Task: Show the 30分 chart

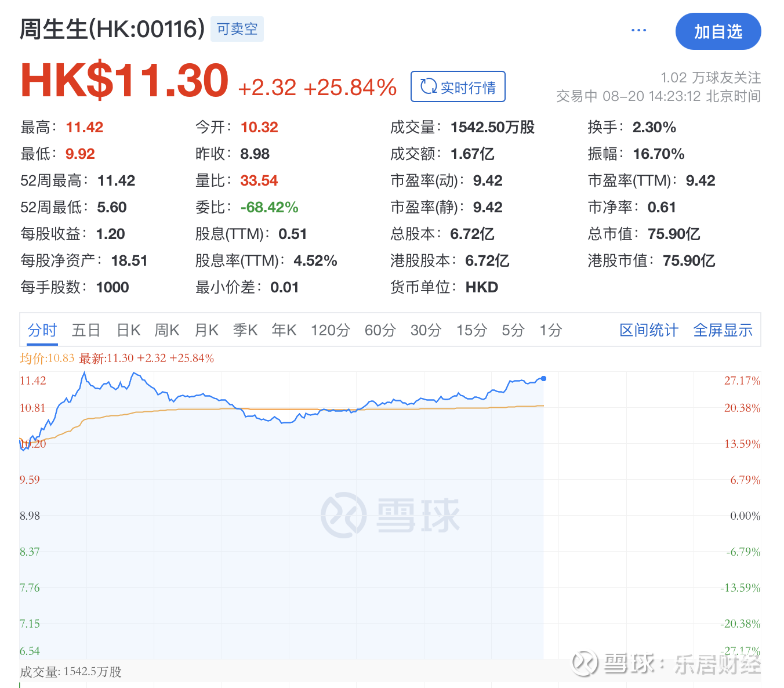Action: click(x=426, y=330)
